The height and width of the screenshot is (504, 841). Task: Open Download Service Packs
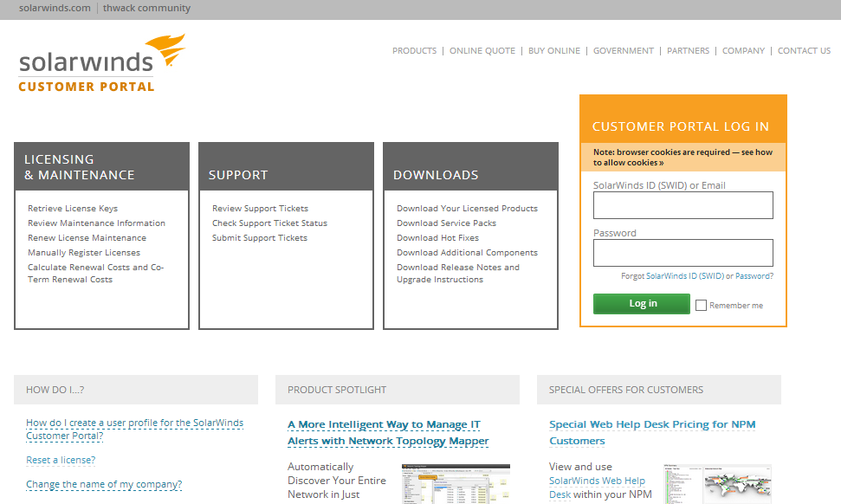[446, 223]
